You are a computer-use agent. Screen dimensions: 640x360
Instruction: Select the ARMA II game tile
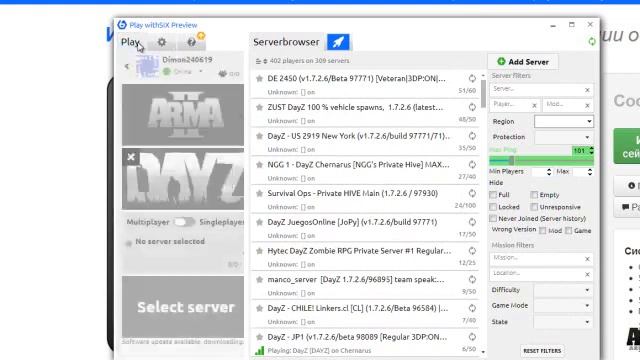pos(183,115)
